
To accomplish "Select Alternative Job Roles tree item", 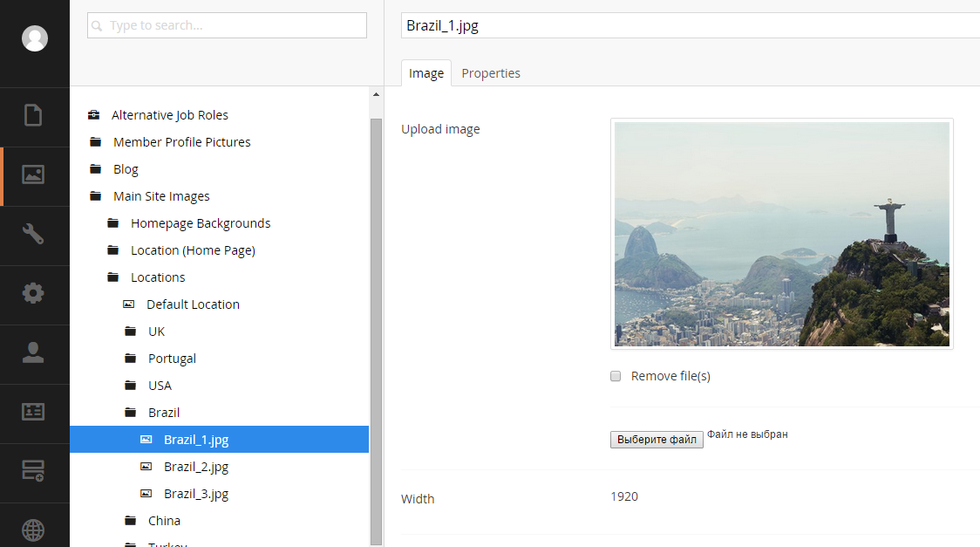I will [170, 115].
